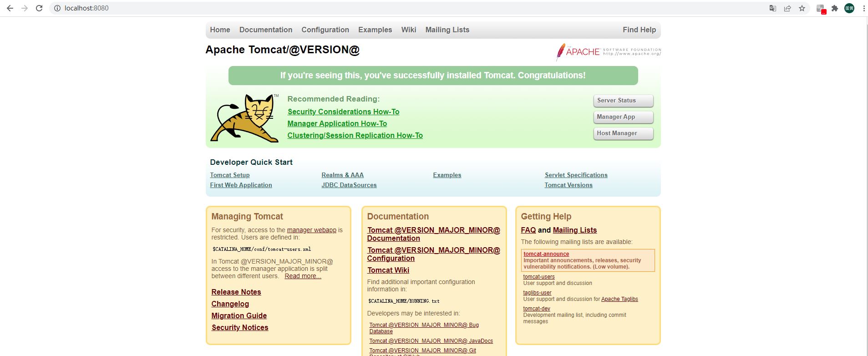Open the Tomcat Setup link
868x356 pixels.
230,175
